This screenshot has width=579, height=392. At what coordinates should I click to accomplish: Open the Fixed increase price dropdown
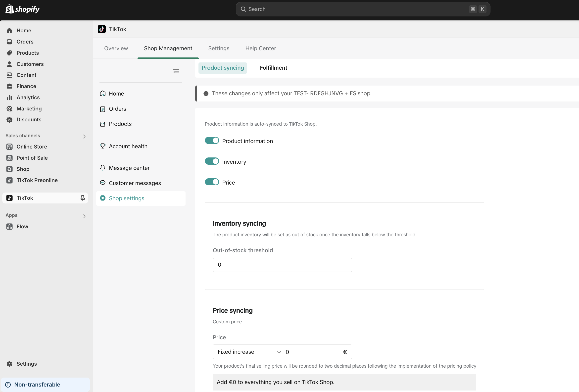[x=249, y=352]
